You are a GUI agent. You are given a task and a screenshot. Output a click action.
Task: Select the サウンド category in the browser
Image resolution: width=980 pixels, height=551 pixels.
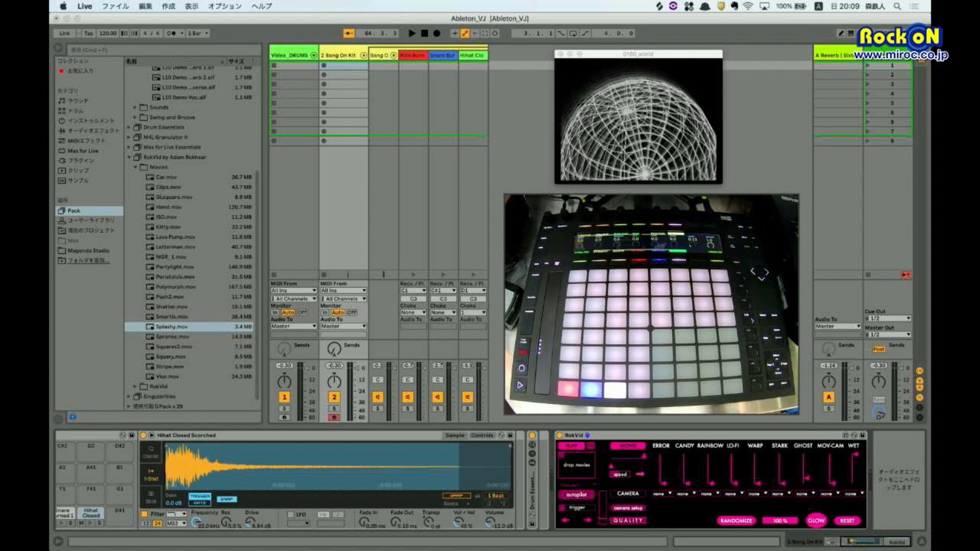click(78, 100)
